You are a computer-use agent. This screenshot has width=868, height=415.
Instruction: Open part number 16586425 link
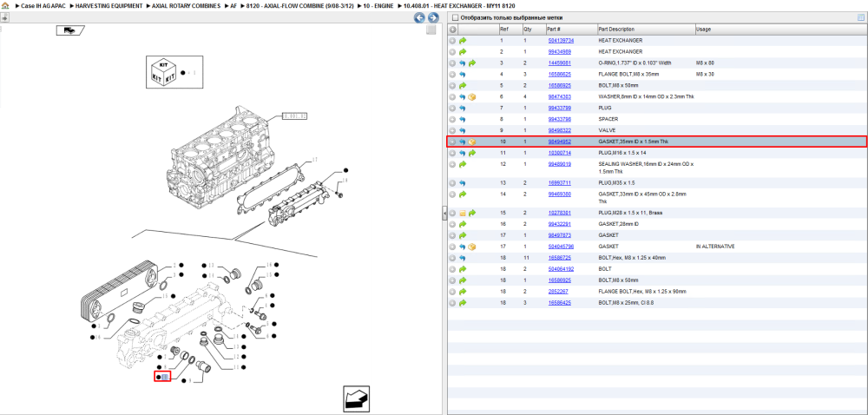(x=560, y=303)
